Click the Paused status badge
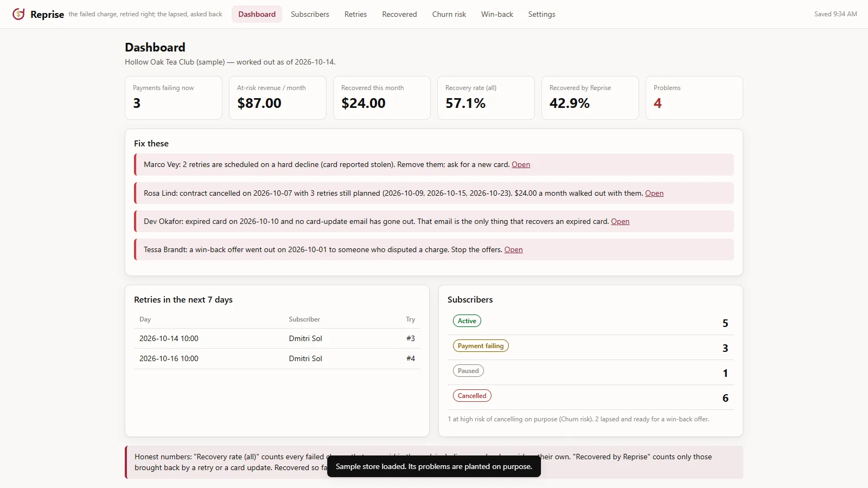This screenshot has height=488, width=868. (468, 371)
